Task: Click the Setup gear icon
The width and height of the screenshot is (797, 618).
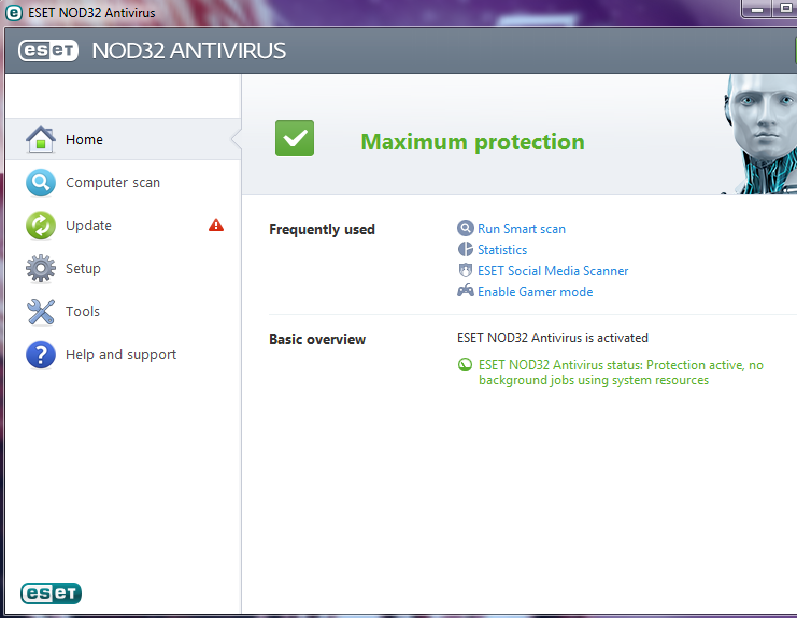Action: point(41,269)
